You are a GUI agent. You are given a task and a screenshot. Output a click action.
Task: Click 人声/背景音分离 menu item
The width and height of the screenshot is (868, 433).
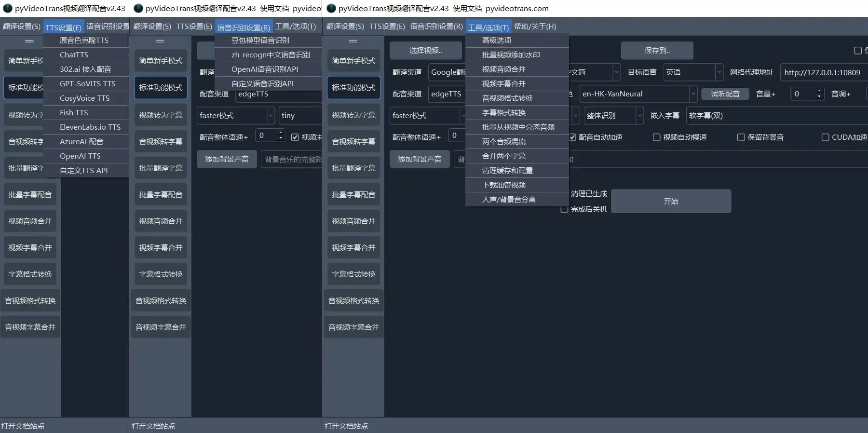(509, 200)
